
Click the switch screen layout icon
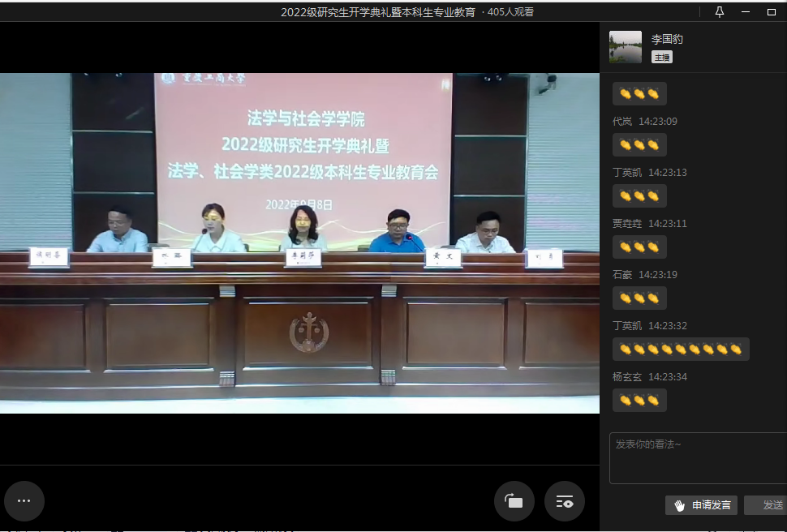(x=514, y=501)
